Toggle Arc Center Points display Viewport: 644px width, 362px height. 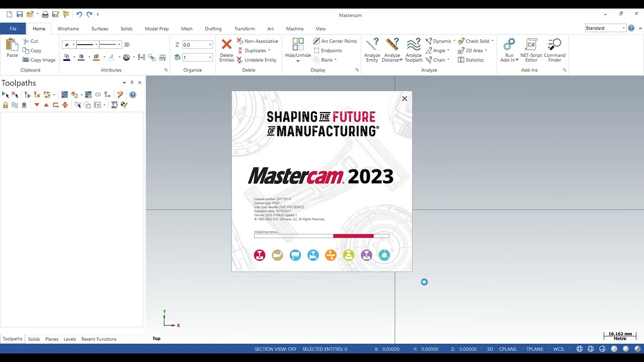[335, 41]
